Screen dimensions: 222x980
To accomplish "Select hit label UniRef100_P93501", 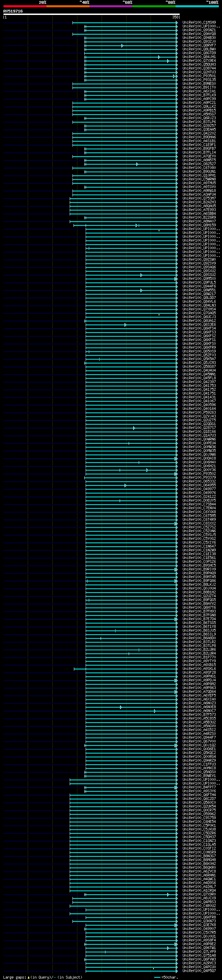I will point(199,76).
